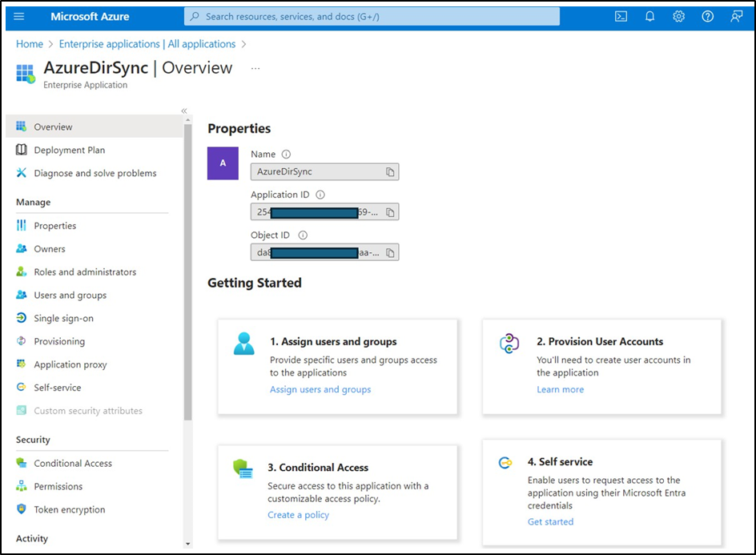The height and width of the screenshot is (555, 756).
Task: Collapse the left navigation pane
Action: pos(184,111)
